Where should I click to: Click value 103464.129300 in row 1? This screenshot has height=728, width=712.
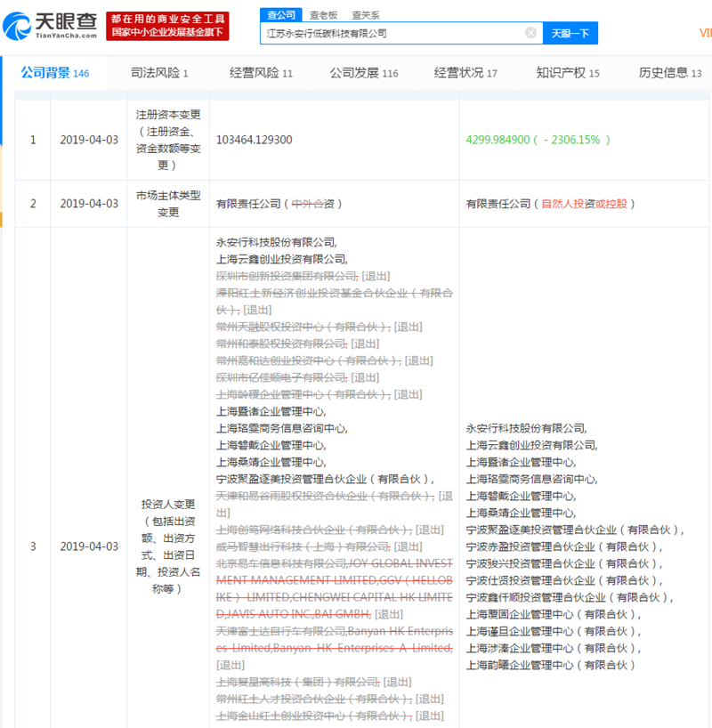click(x=254, y=140)
